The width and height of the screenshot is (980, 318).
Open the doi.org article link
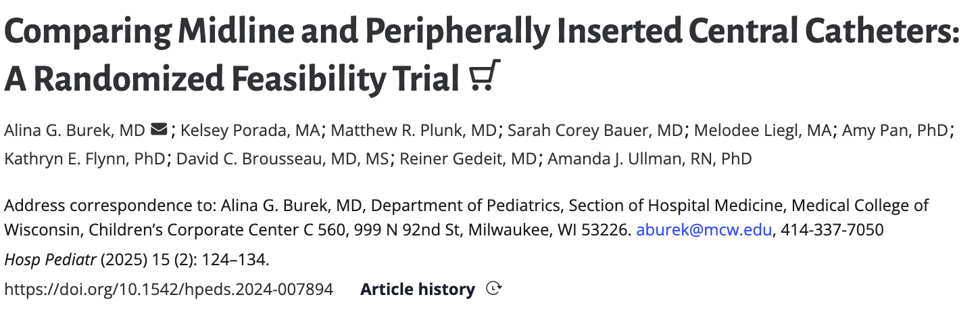point(169,290)
